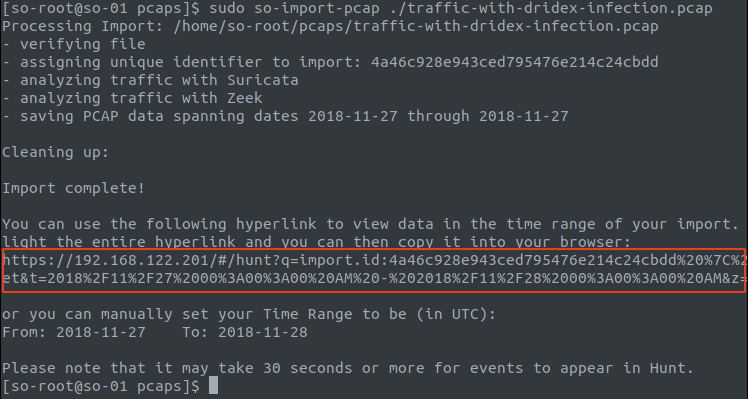Click the "Import complete!" message
This screenshot has width=748, height=399.
click(x=73, y=188)
